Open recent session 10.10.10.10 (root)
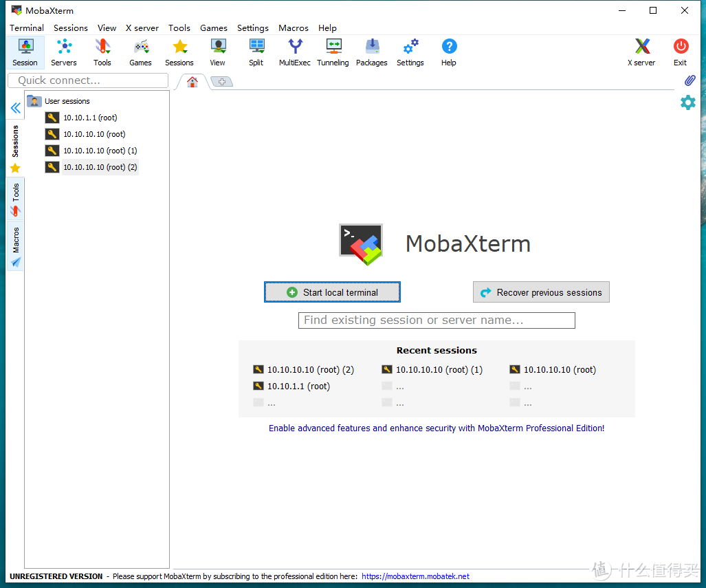The width and height of the screenshot is (706, 588). [553, 370]
